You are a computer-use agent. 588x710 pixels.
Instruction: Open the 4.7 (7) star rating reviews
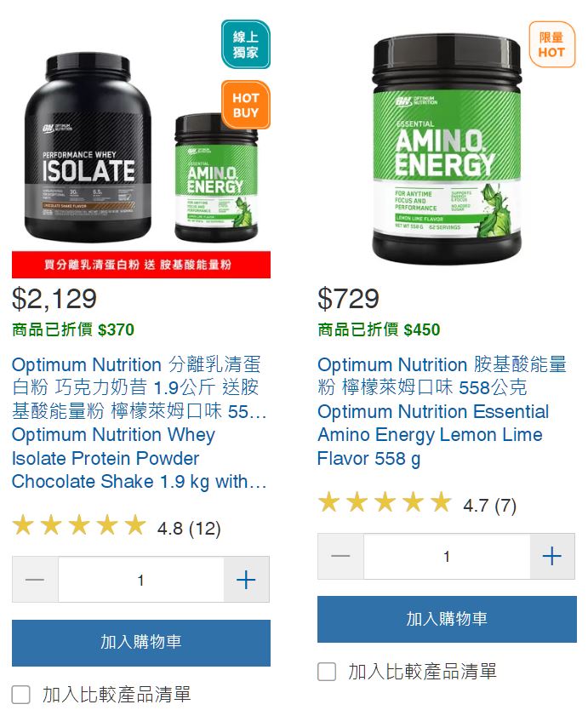click(x=417, y=503)
